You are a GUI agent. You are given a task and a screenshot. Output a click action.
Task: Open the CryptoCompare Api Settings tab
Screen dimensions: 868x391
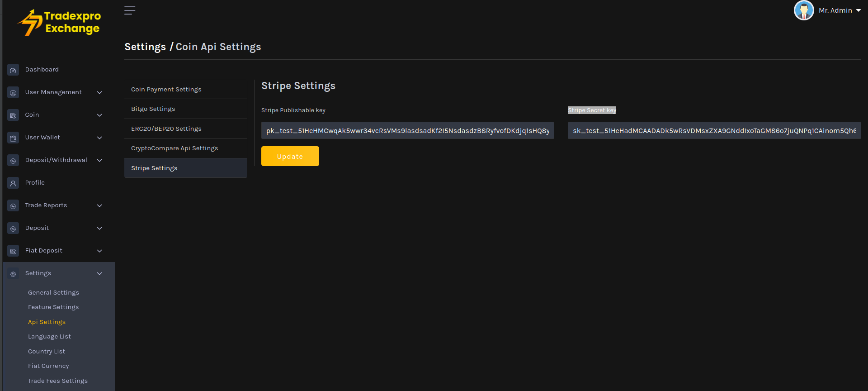click(175, 148)
